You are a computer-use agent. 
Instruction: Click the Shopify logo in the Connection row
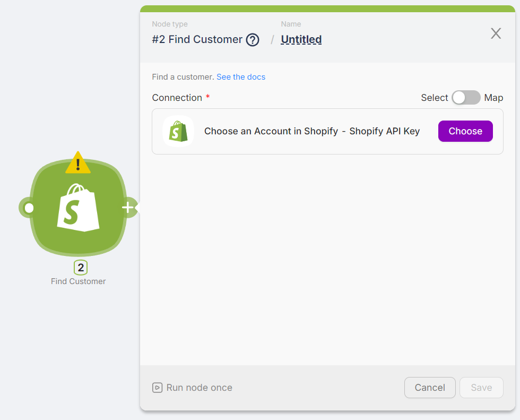pyautogui.click(x=178, y=131)
